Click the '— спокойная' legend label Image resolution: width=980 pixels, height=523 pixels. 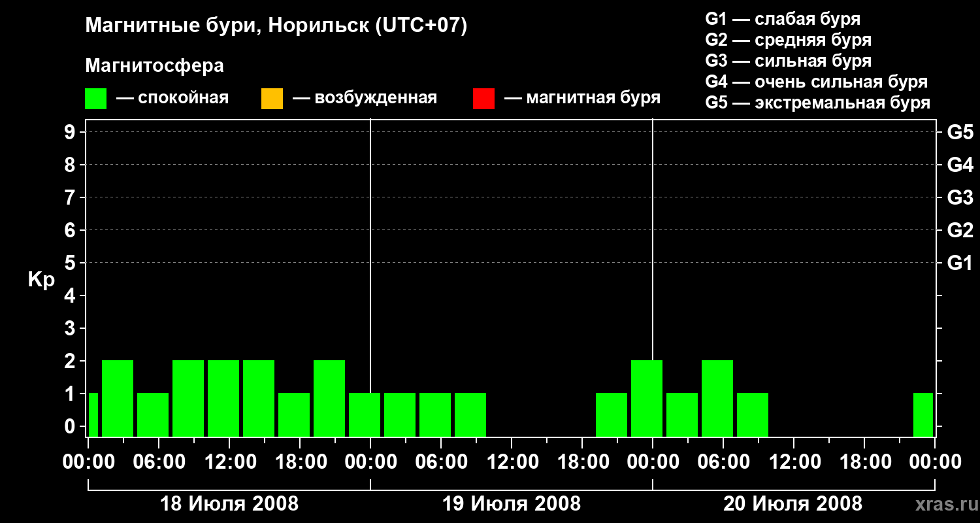coord(172,98)
